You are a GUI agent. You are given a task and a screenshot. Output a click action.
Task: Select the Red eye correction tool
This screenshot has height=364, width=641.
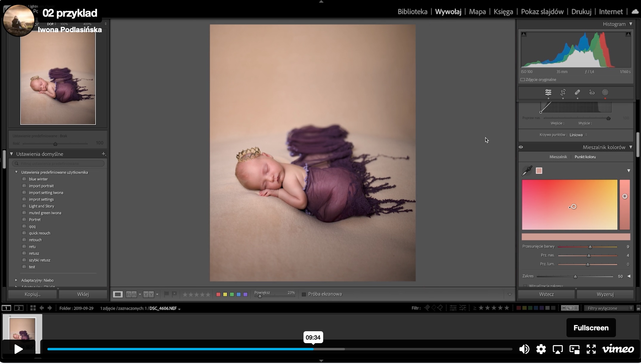coord(592,92)
